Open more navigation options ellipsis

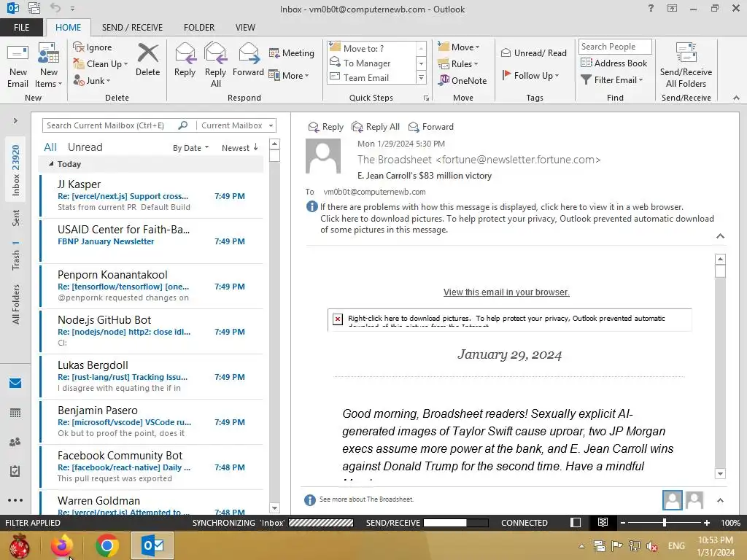(15, 500)
